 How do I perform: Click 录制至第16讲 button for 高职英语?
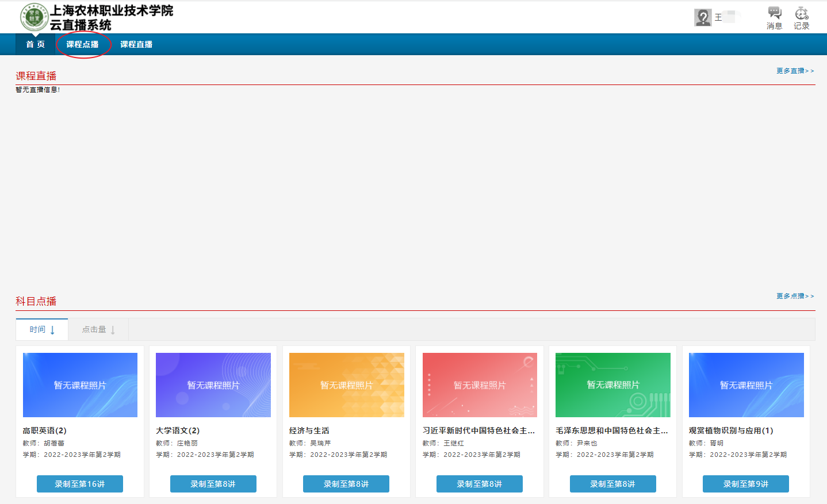80,484
